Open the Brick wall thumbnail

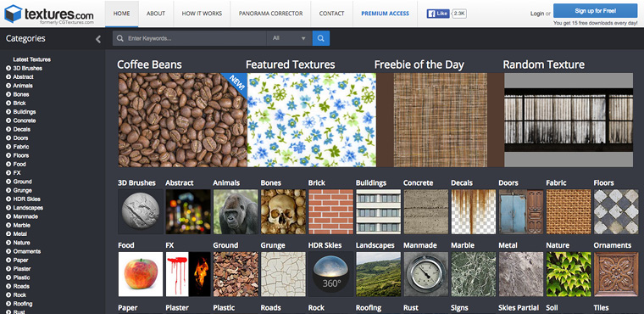click(331, 211)
